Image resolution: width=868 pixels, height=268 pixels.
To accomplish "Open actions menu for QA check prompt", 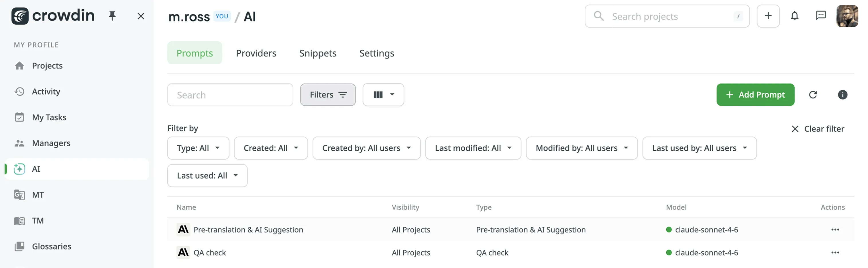I will 835,253.
